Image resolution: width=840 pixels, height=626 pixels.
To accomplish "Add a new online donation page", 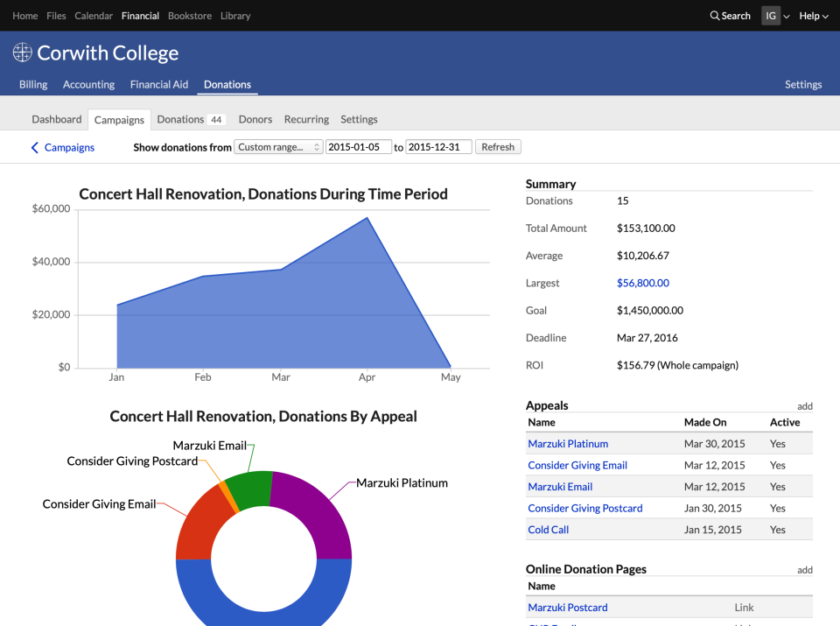I will point(805,570).
